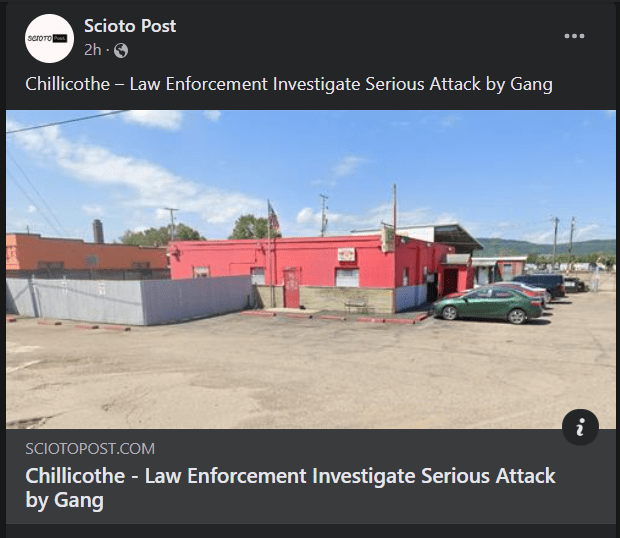
Task: Click the red door of red building
Action: 291,287
